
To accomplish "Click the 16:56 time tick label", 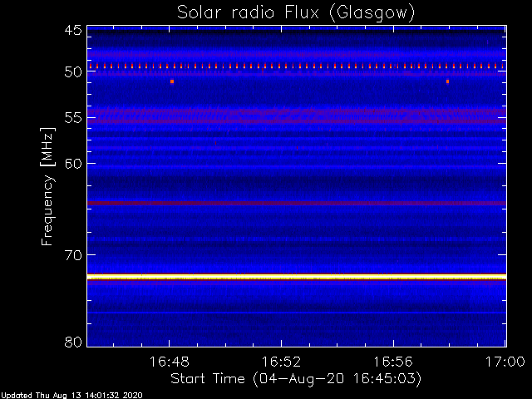I will pyautogui.click(x=393, y=362).
